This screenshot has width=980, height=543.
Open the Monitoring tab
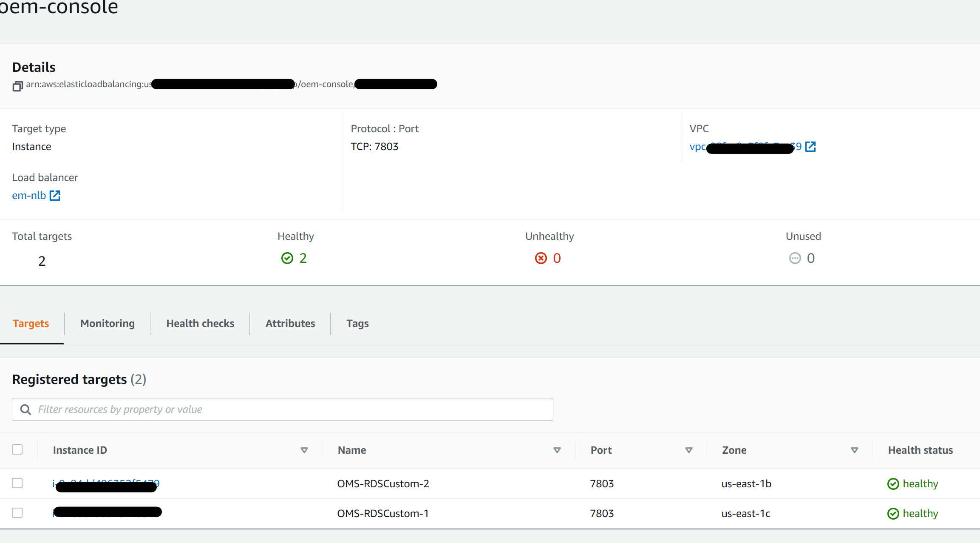[108, 324]
